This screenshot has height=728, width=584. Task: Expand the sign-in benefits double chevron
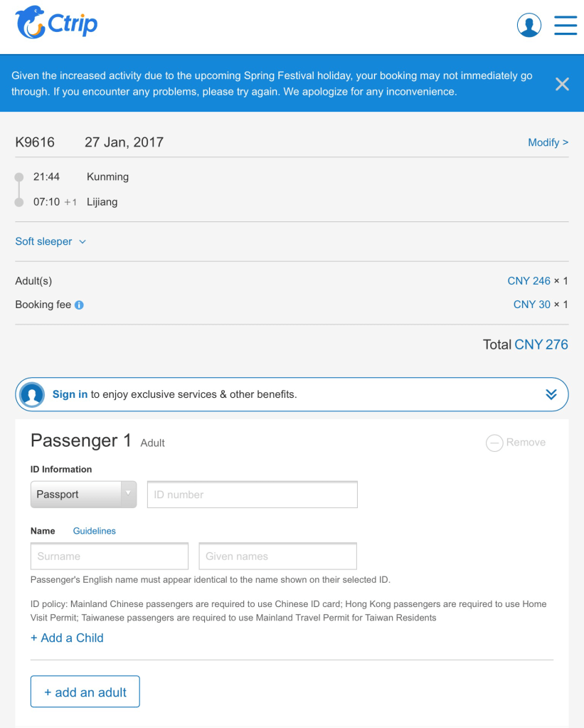(x=551, y=394)
